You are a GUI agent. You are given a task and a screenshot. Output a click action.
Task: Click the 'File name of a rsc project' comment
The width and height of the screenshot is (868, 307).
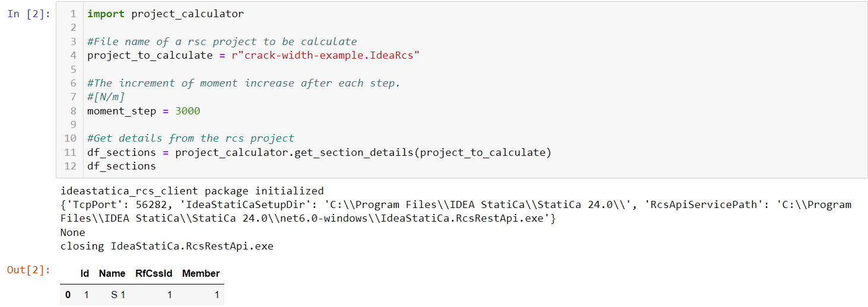222,41
